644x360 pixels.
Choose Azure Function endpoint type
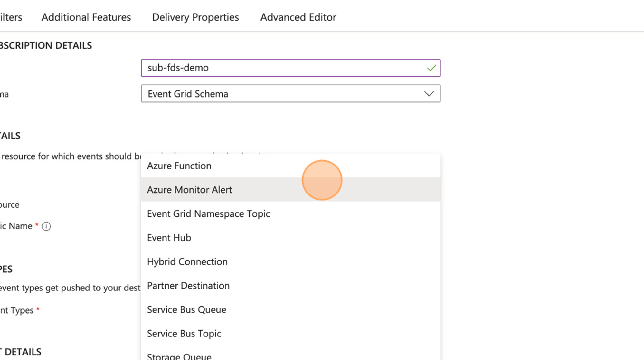click(x=290, y=166)
